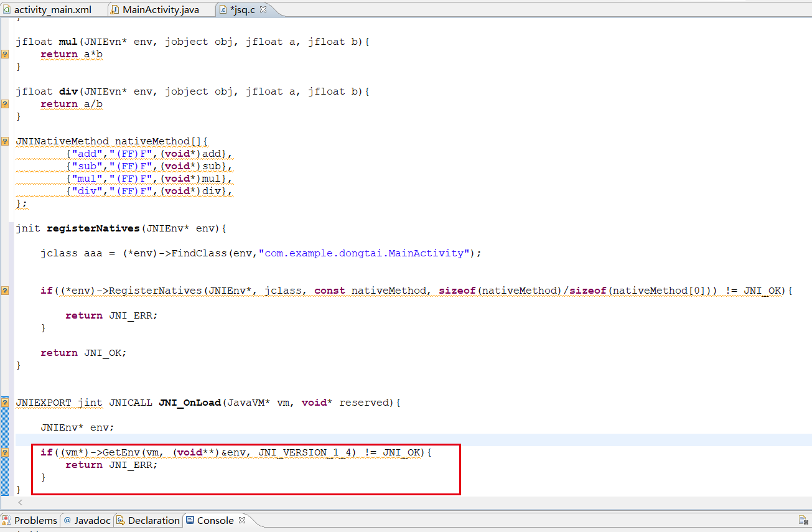812x532 pixels.
Task: Click warning marker beside the RegisterNatives if statement
Action: click(x=5, y=291)
